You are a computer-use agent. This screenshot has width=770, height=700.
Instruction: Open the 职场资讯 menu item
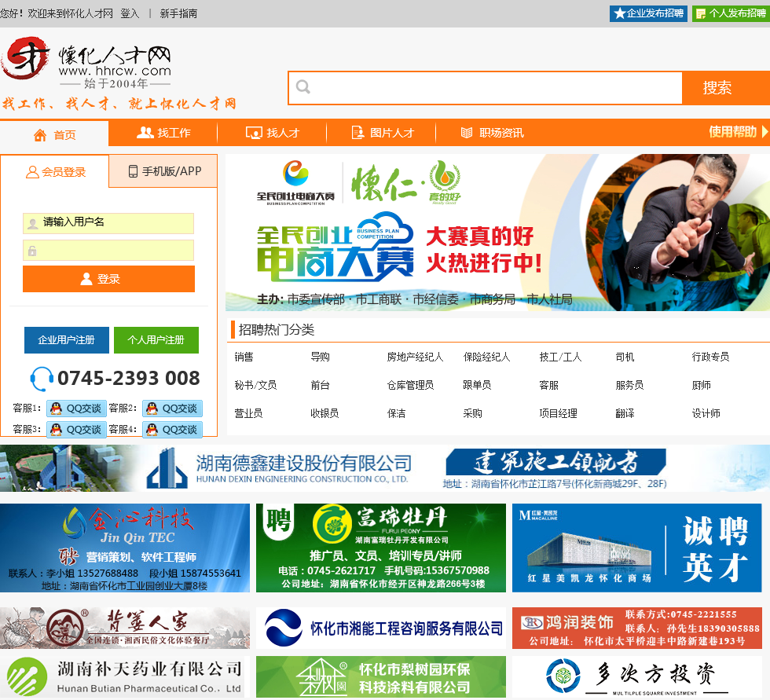pyautogui.click(x=492, y=133)
